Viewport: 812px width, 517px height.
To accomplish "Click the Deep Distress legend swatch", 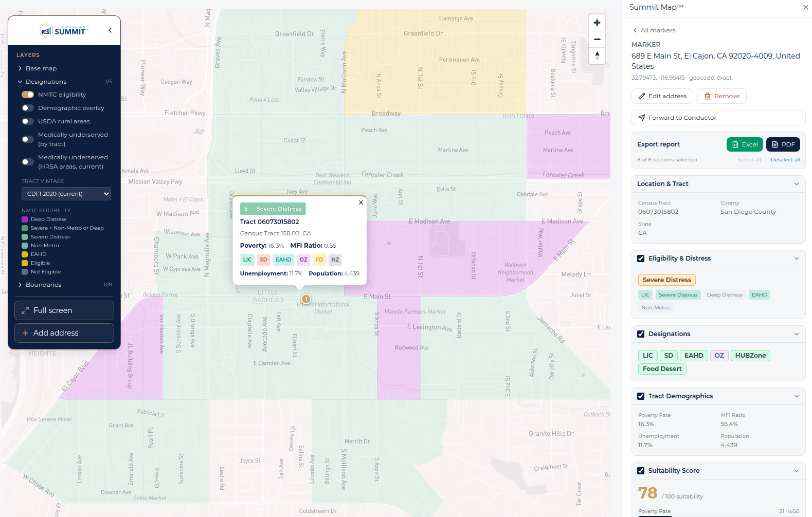I will click(25, 219).
